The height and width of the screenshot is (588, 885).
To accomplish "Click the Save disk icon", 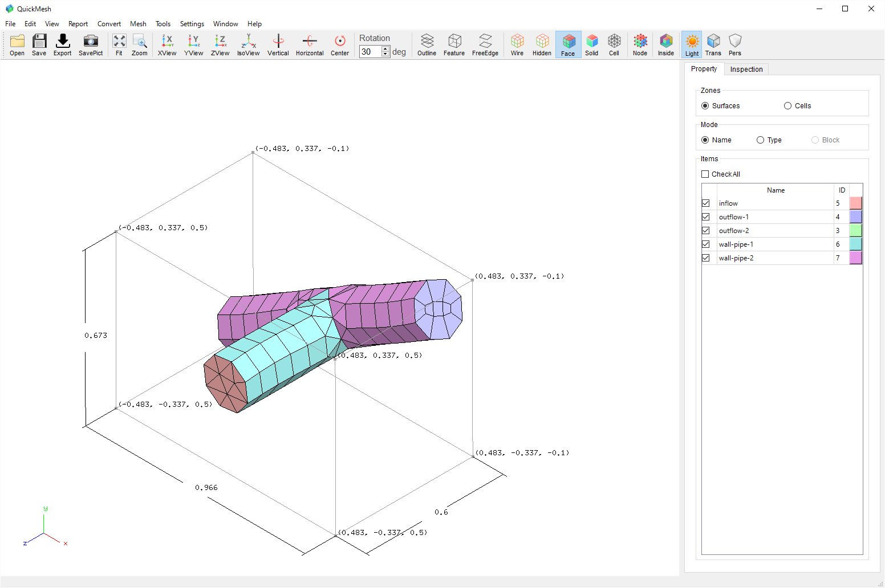I will [39, 44].
